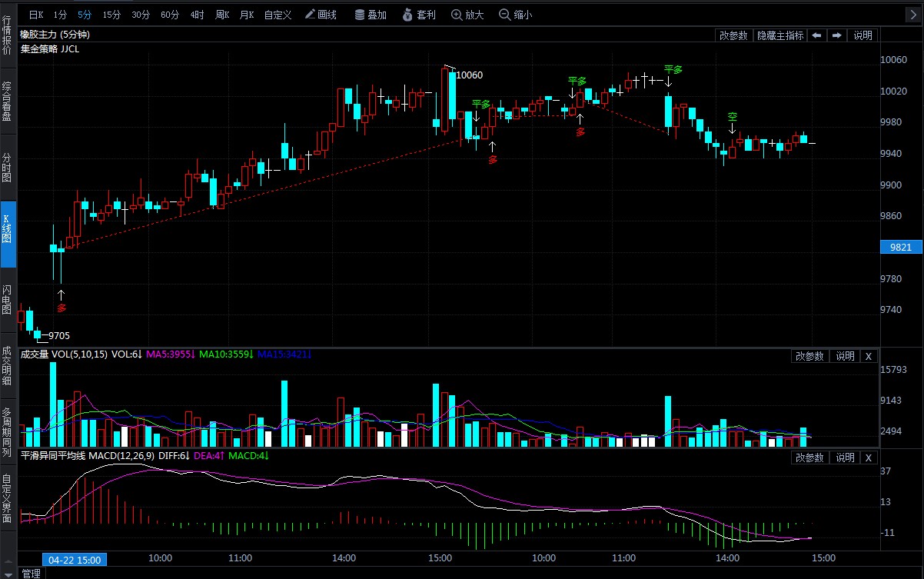The height and width of the screenshot is (579, 924).
Task: Click 说明 in MACD panel
Action: pyautogui.click(x=845, y=458)
